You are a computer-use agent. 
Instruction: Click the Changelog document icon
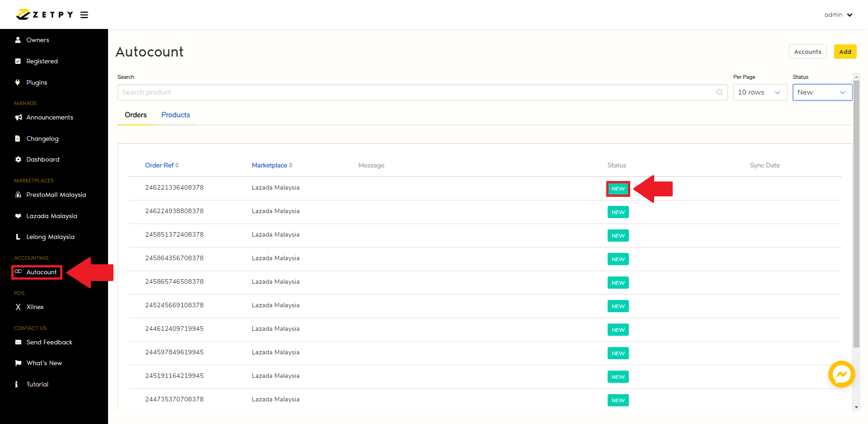point(18,138)
